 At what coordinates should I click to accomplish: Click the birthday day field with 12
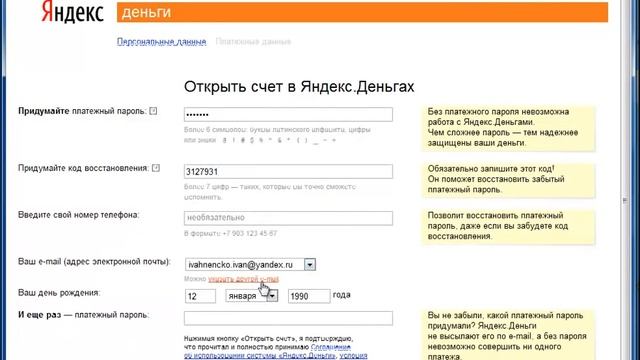200,296
